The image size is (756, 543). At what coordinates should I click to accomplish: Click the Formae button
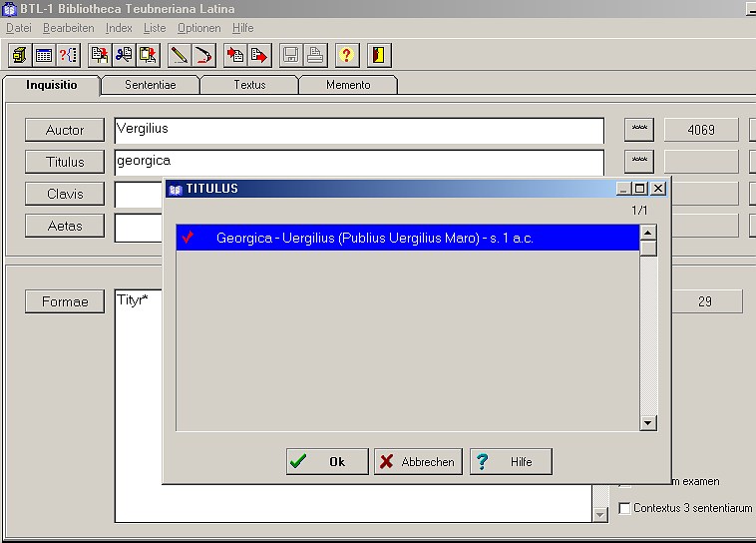(65, 301)
